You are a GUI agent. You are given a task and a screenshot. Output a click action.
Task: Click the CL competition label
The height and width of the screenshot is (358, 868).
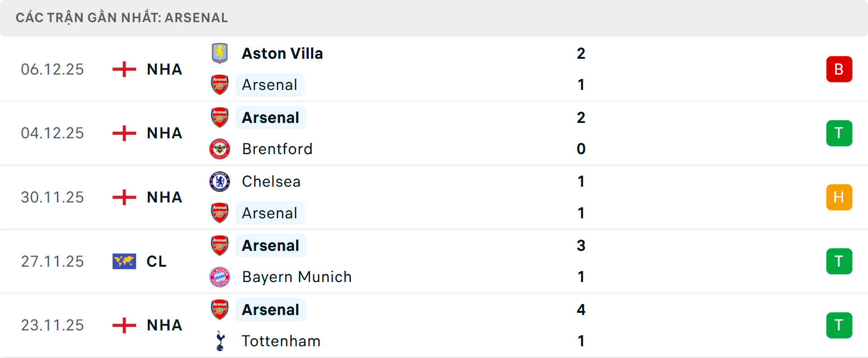point(156,261)
